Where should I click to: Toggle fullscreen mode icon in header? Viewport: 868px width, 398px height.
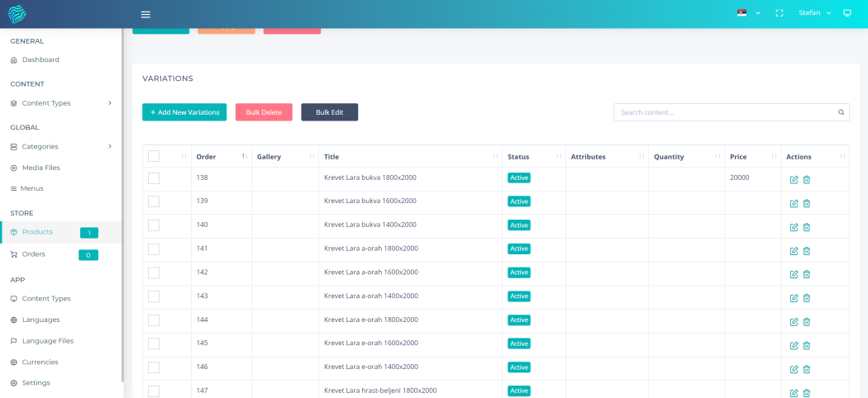click(779, 13)
